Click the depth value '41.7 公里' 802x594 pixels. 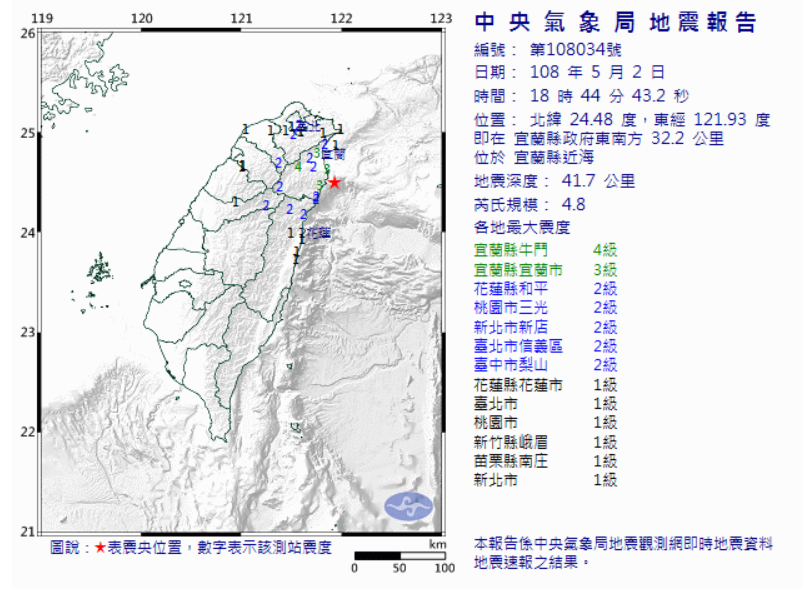coord(598,181)
